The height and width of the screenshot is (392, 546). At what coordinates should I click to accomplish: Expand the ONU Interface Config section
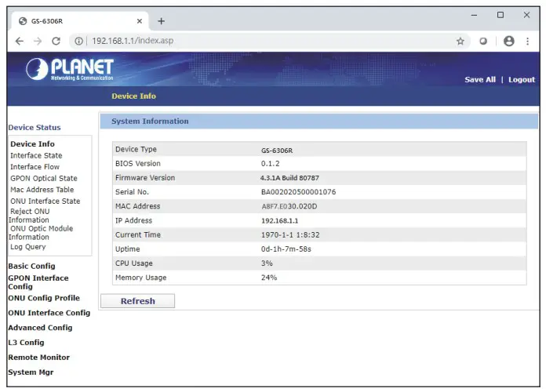click(49, 313)
